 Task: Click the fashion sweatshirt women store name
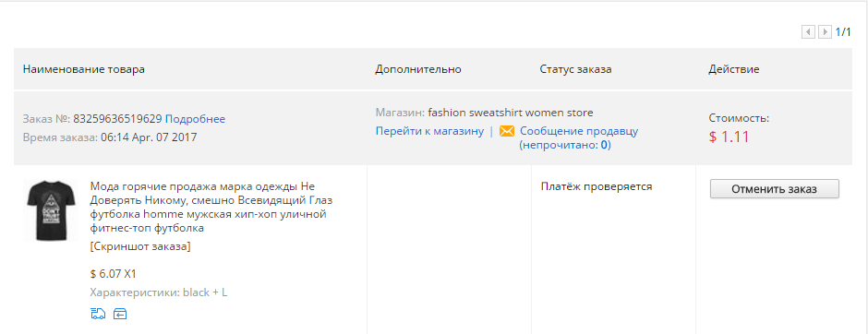coord(511,113)
